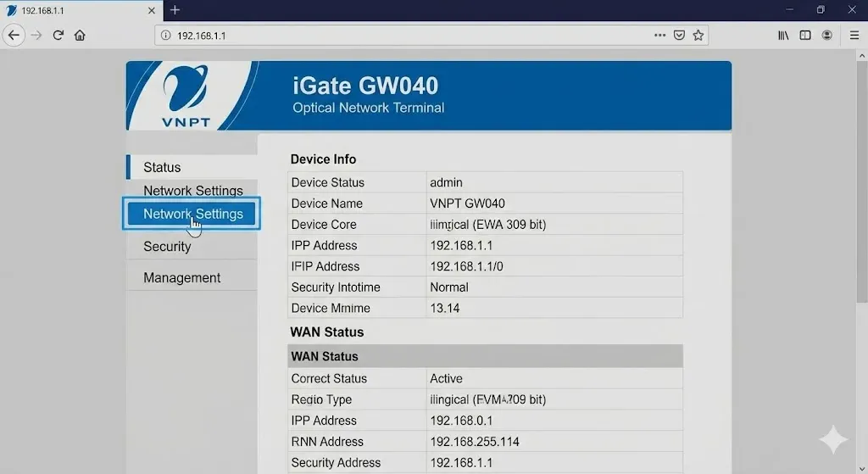Open the browser home page icon
This screenshot has width=868, height=474.
(80, 36)
